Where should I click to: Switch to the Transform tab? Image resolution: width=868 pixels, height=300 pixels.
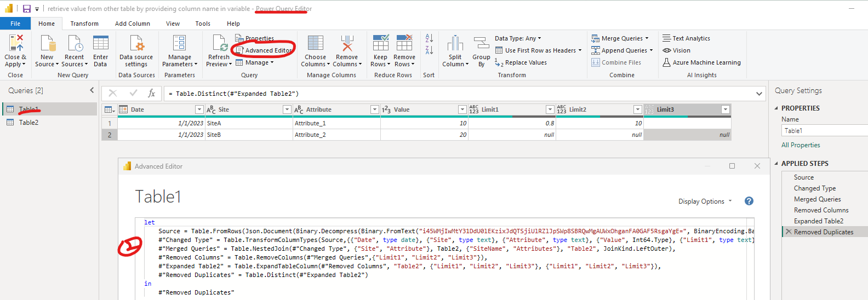tap(84, 24)
